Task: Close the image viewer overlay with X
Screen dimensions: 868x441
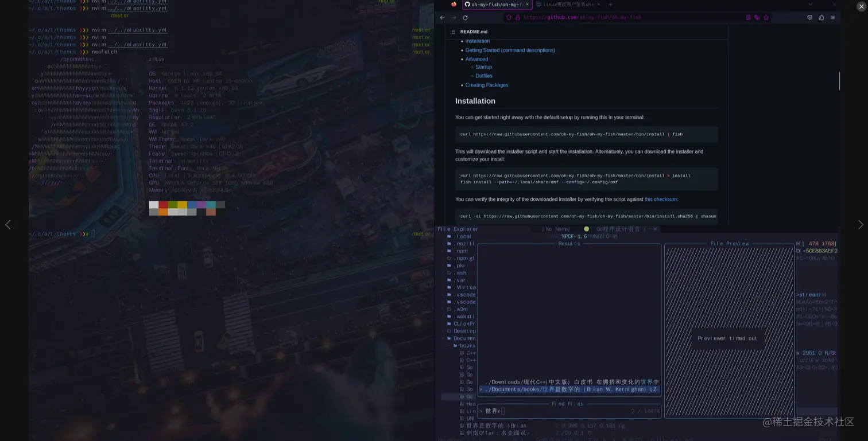Action: pos(861,6)
